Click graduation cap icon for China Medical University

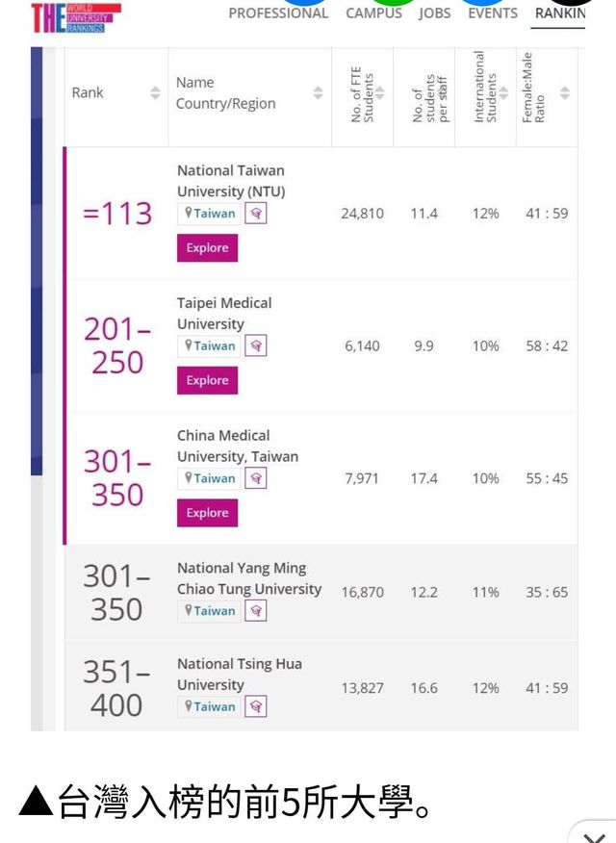point(256,478)
